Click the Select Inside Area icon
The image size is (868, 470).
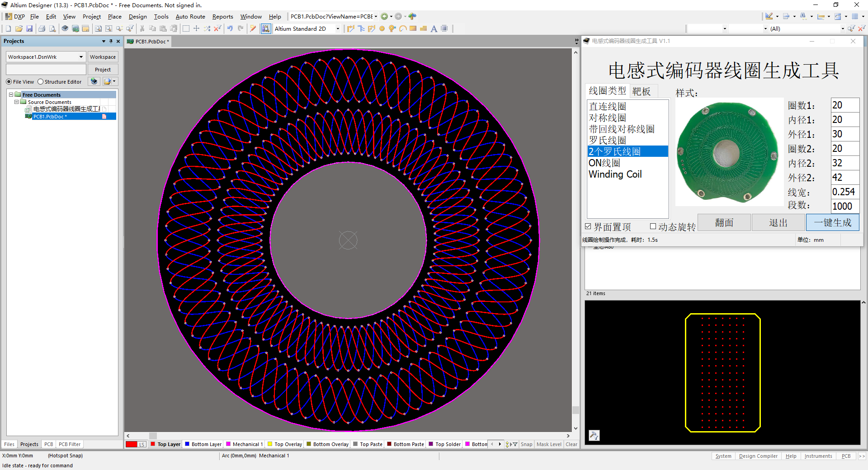click(x=186, y=28)
